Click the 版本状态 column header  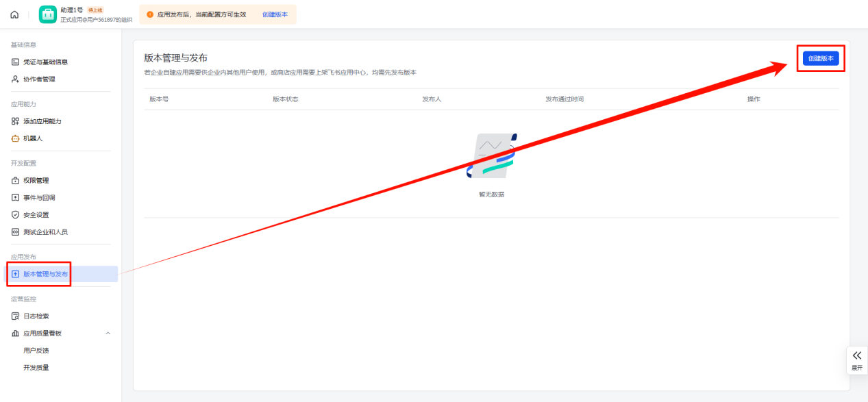pyautogui.click(x=286, y=99)
